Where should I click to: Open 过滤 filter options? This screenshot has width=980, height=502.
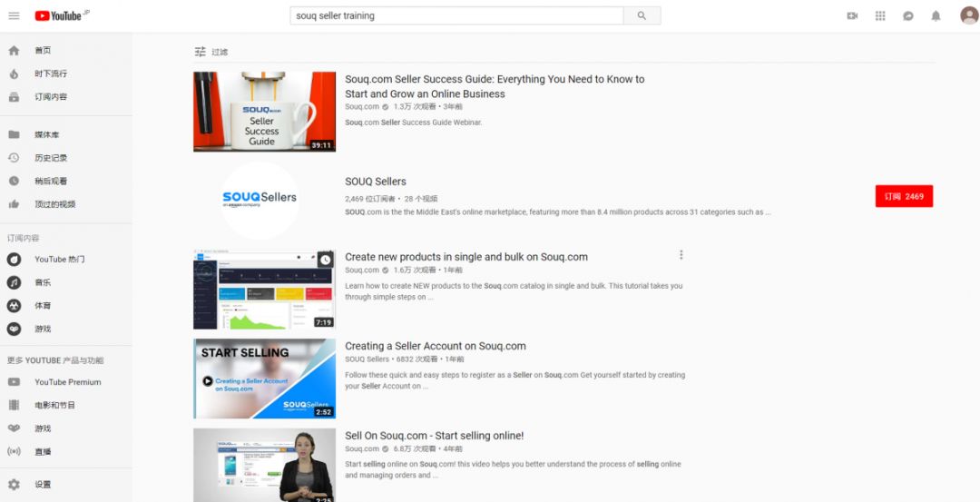(x=211, y=52)
